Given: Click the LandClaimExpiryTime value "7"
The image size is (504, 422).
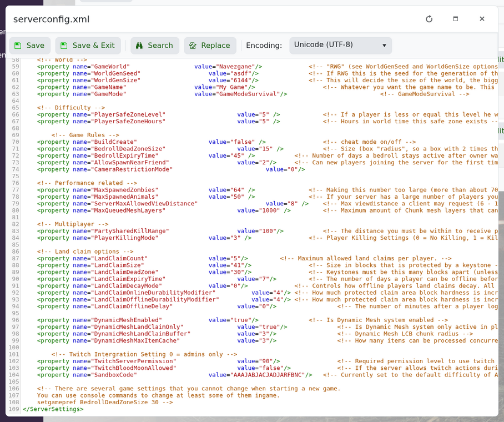Looking at the screenshot, I should coord(264,279).
